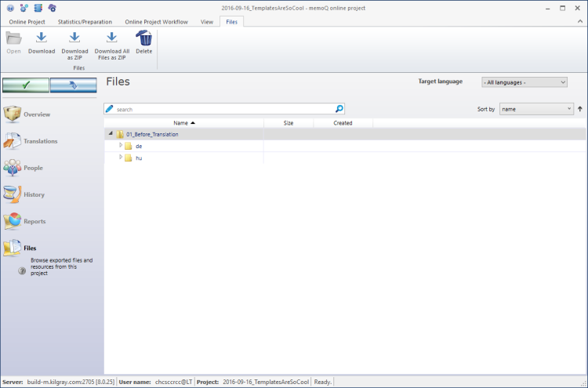Open the Sort by name dropdown
This screenshot has width=588, height=388.
coord(536,109)
